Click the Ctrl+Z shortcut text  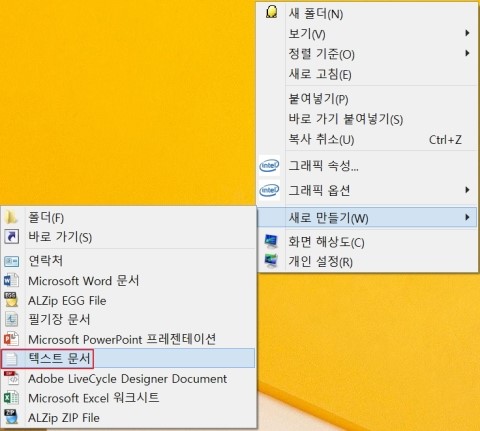point(445,139)
